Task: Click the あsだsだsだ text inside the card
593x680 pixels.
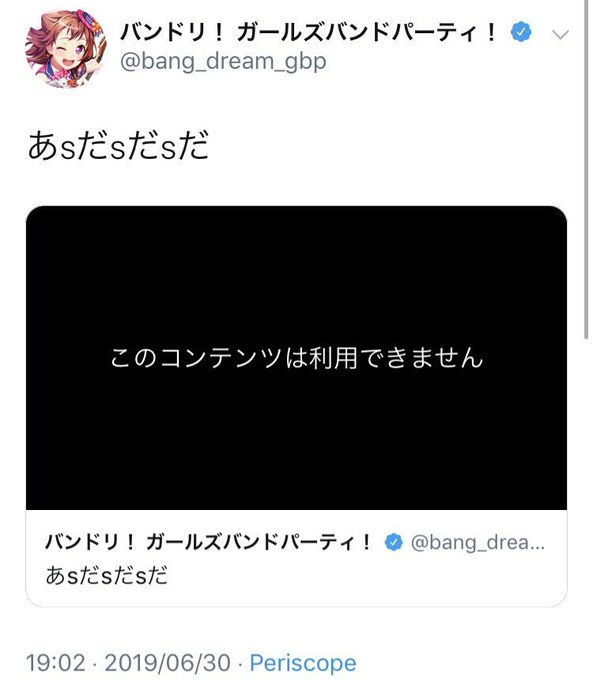Action: [106, 575]
